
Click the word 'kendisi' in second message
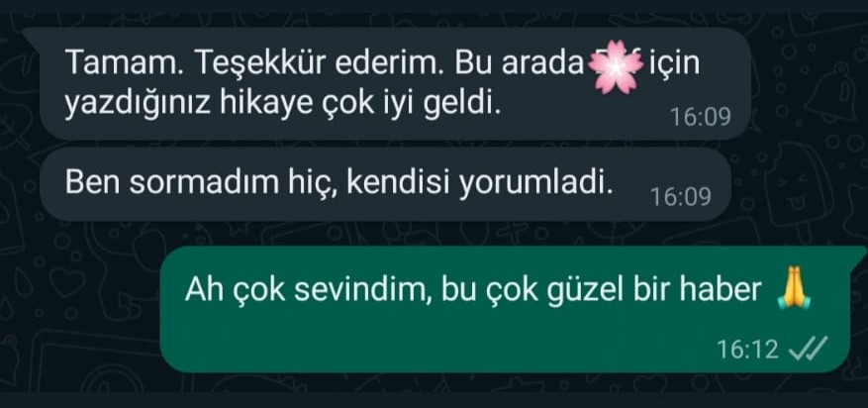pyautogui.click(x=398, y=184)
